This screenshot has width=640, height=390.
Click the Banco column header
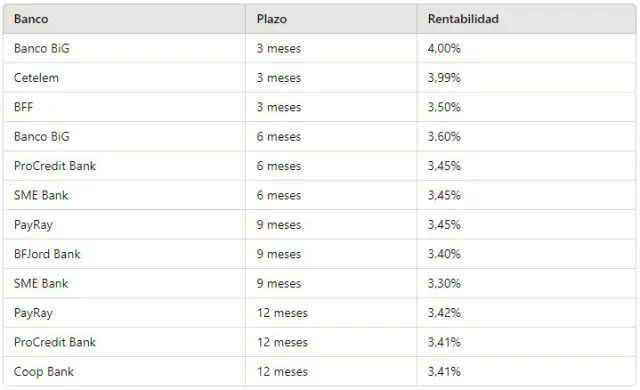pyautogui.click(x=31, y=19)
